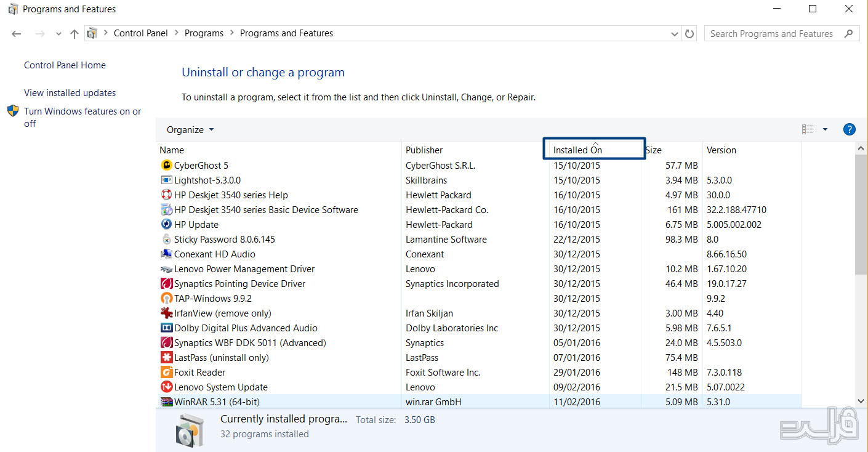Expand the chevron after Control Panel breadcrumb
This screenshot has width=868, height=452.
pos(176,33)
